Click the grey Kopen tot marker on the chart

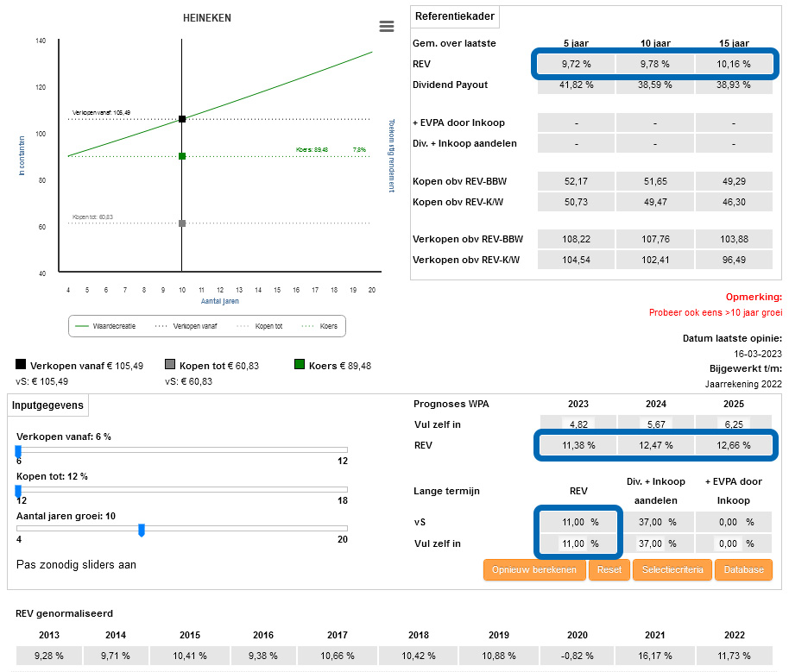[182, 223]
